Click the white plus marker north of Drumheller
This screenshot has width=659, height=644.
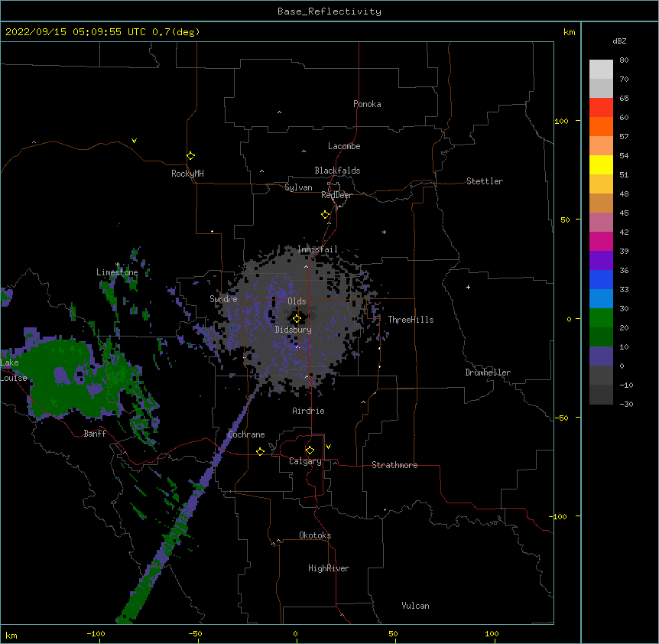[x=468, y=287]
